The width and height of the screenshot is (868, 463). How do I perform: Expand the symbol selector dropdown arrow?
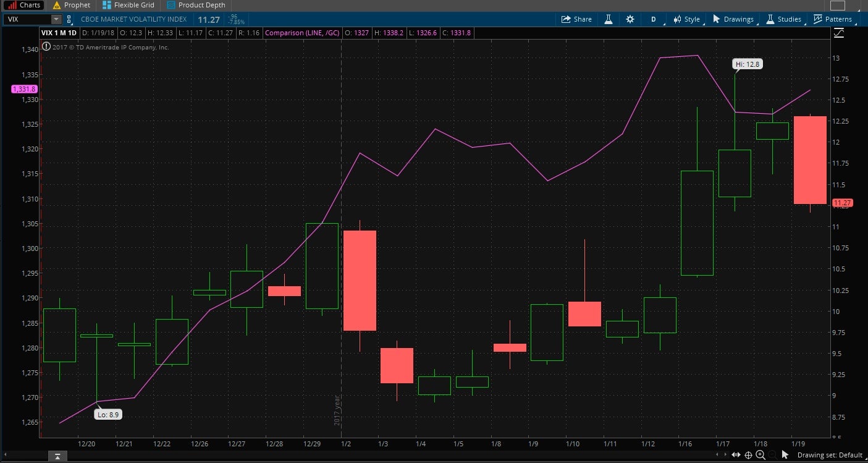pyautogui.click(x=56, y=19)
